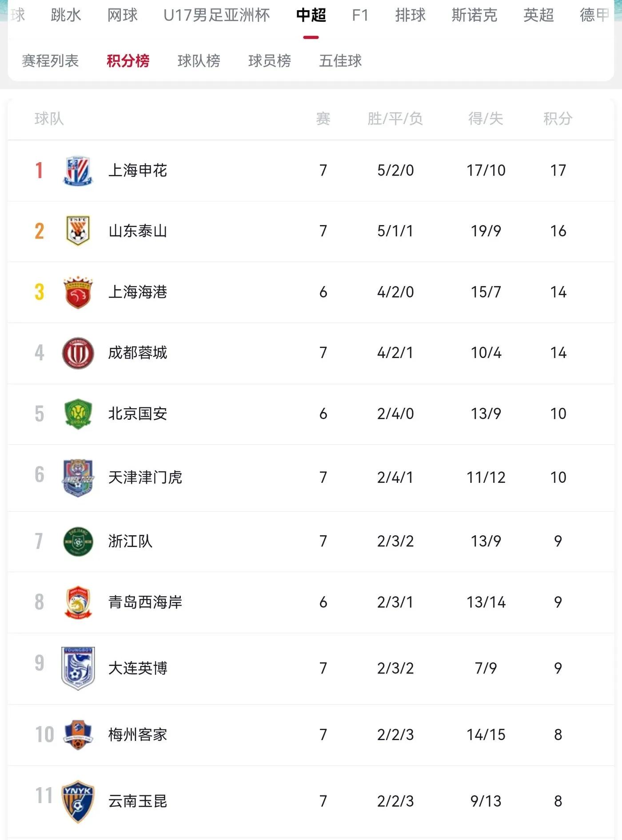Click the Shandong Taishan team crest

point(78,231)
